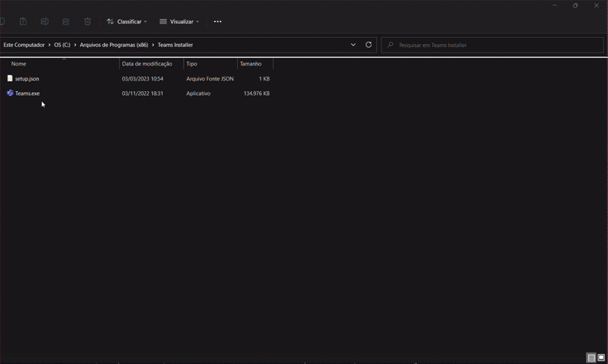Click the Paste clipboard icon in toolbar
This screenshot has width=608, height=364.
pyautogui.click(x=24, y=21)
